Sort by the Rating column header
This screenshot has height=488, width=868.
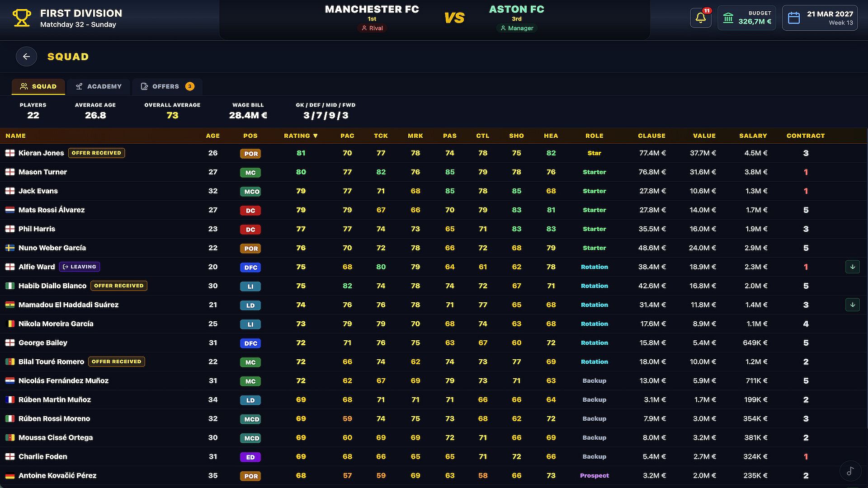301,136
